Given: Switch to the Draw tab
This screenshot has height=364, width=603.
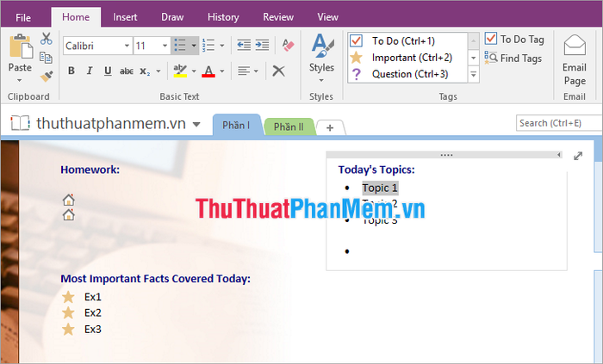Looking at the screenshot, I should pos(172,17).
